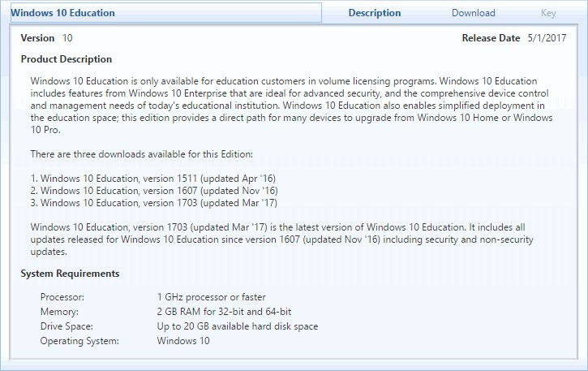Image resolution: width=588 pixels, height=371 pixels.
Task: Click 'There are three downloads available' sentence
Action: [142, 154]
